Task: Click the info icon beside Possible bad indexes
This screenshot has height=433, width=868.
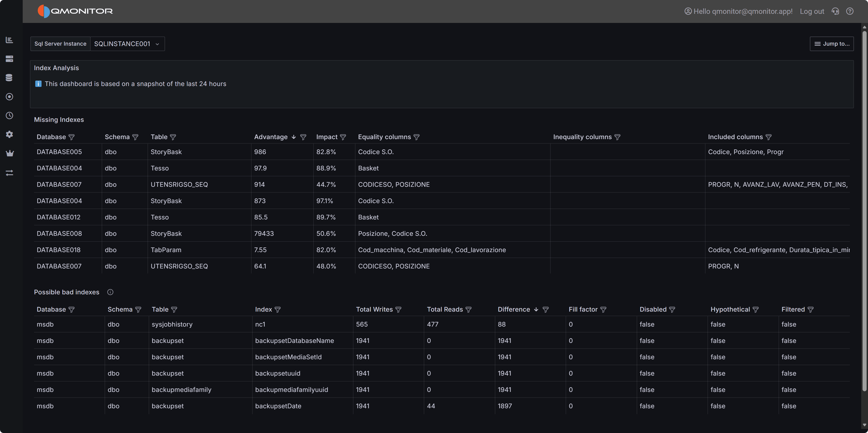Action: pos(110,292)
